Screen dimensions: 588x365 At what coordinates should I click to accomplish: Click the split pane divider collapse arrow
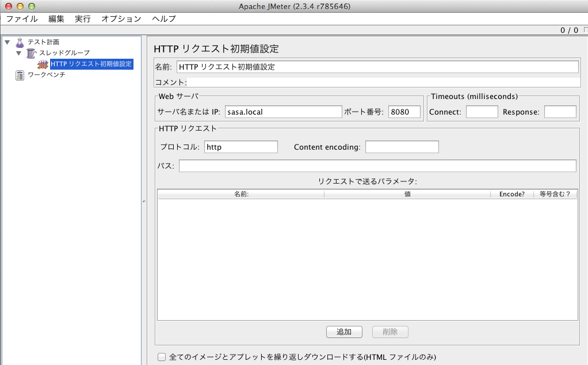point(144,201)
